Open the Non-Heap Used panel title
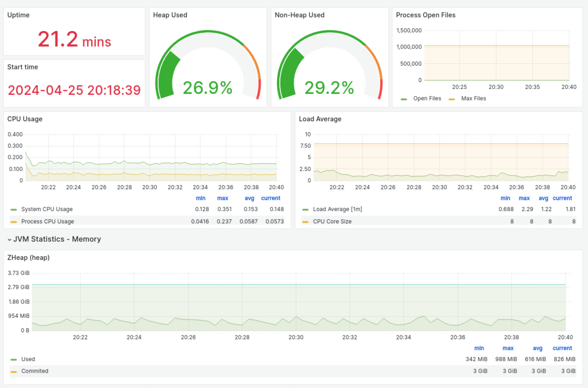Viewport: 588px width, 388px height. (x=299, y=15)
